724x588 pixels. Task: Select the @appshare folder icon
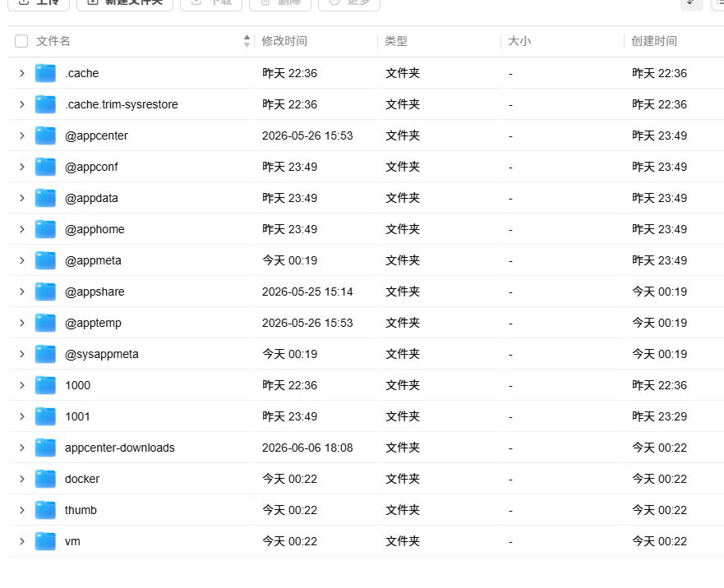45,292
